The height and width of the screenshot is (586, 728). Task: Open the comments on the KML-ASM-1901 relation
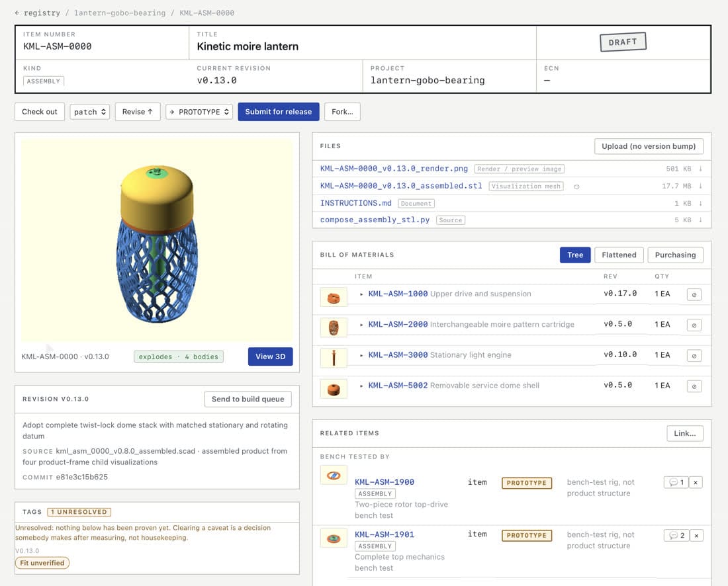tap(676, 536)
